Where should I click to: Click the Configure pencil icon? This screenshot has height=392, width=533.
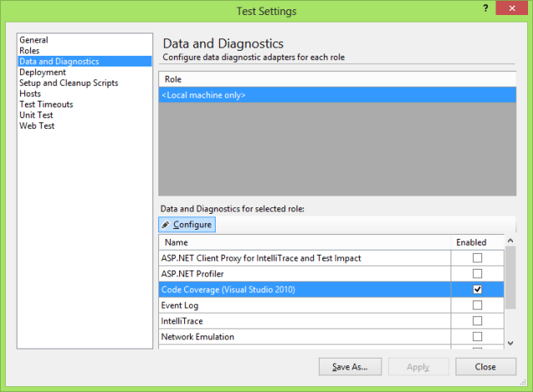tap(166, 225)
